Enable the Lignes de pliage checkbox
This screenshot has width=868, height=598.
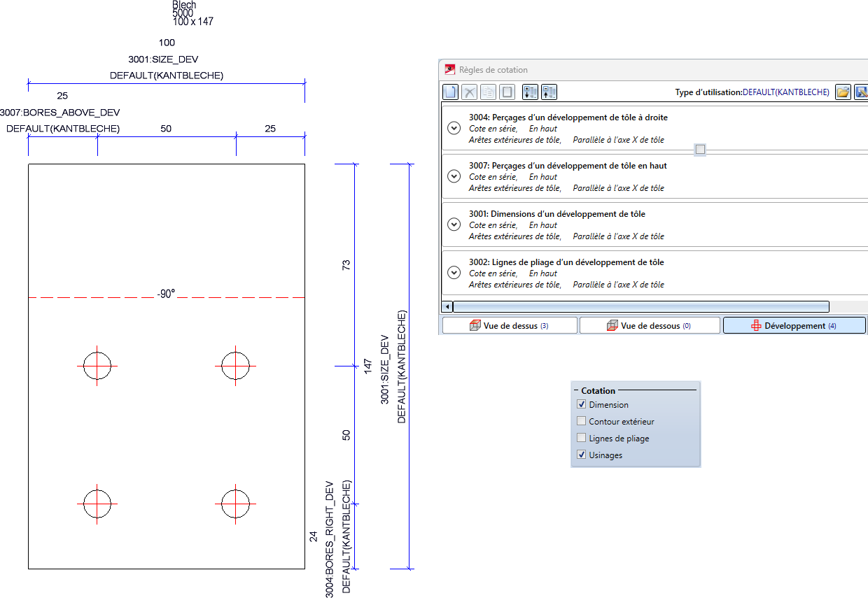[581, 439]
